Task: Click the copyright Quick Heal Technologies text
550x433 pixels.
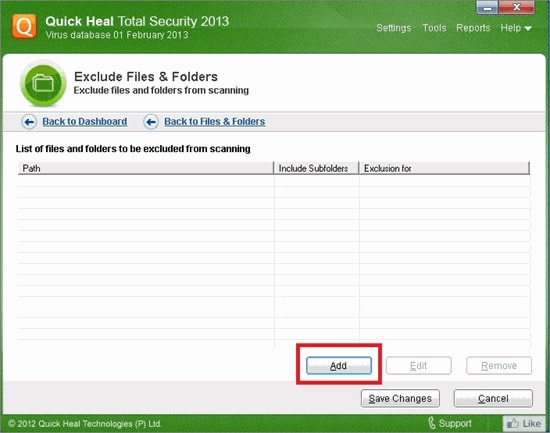Action: click(x=85, y=424)
